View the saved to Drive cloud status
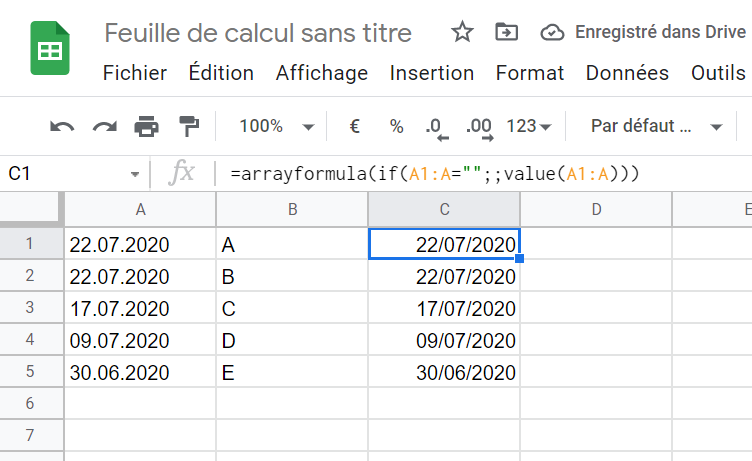This screenshot has width=752, height=461. coord(552,33)
